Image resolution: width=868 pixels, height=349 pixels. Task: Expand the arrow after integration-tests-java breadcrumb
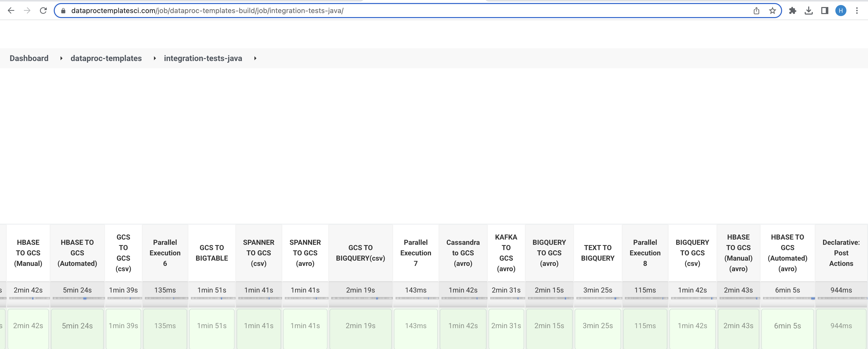click(255, 58)
